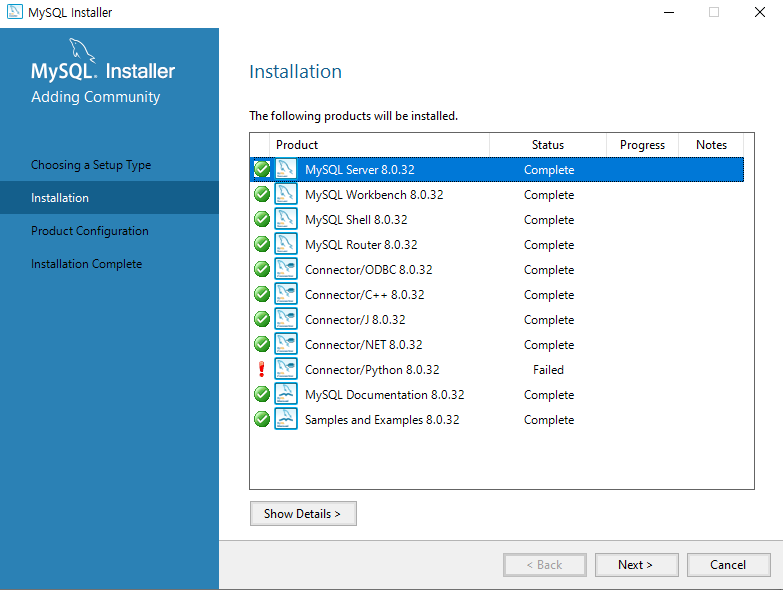This screenshot has height=590, width=783.
Task: Proceed with the Next button
Action: [636, 565]
